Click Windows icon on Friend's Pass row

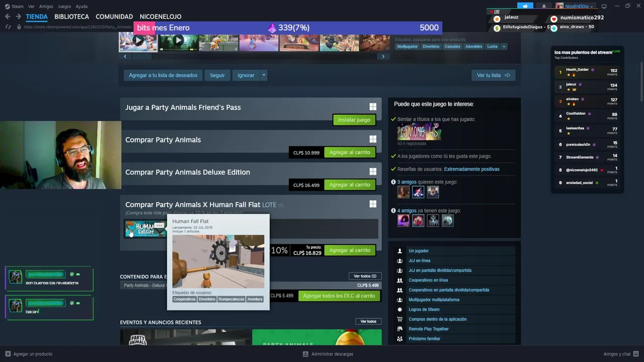pyautogui.click(x=373, y=107)
